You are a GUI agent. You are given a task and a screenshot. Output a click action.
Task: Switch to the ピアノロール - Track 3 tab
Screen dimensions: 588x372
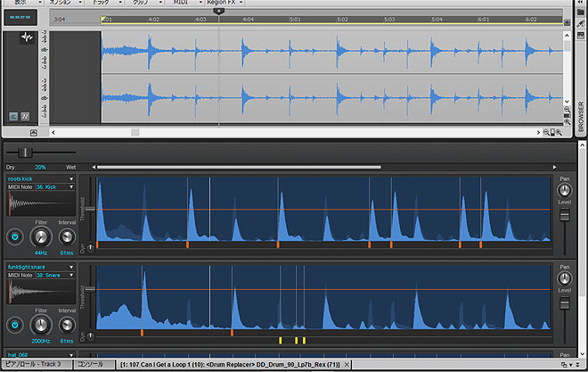point(37,364)
